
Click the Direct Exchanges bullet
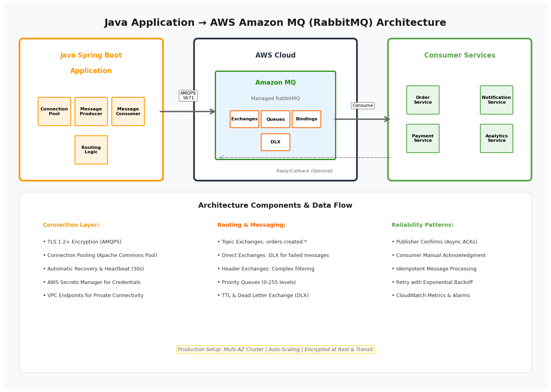(273, 256)
